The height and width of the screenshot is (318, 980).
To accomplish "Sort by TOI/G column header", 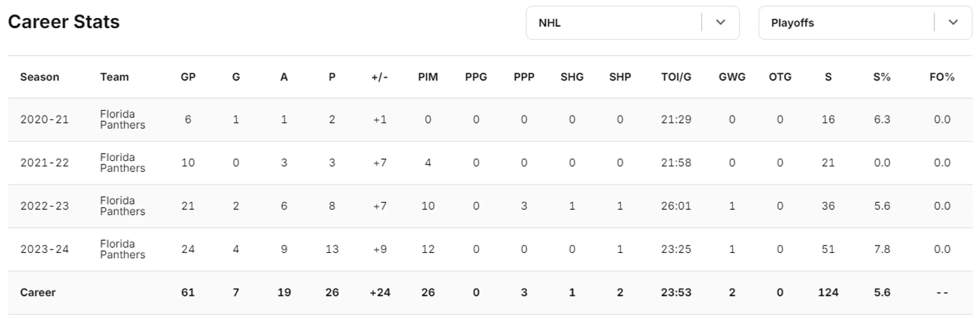I will (x=675, y=77).
